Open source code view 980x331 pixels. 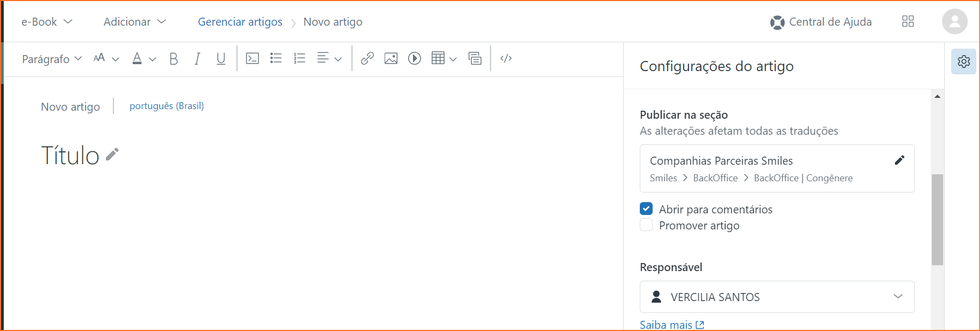[506, 58]
